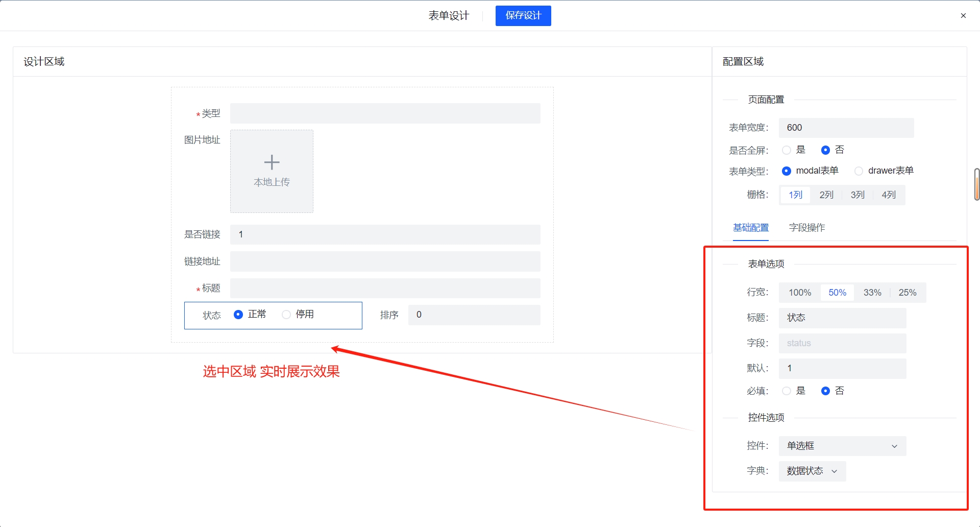Click the 类型 input field

[x=385, y=113]
